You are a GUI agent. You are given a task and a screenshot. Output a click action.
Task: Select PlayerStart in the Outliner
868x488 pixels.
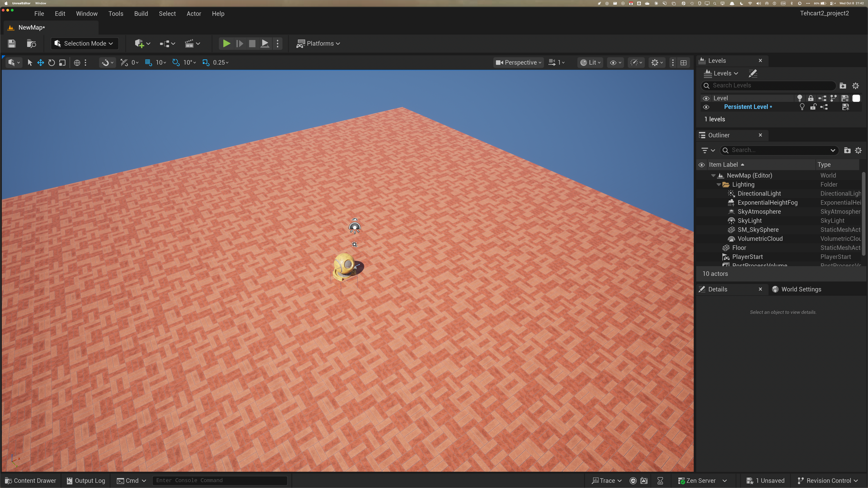tap(747, 257)
